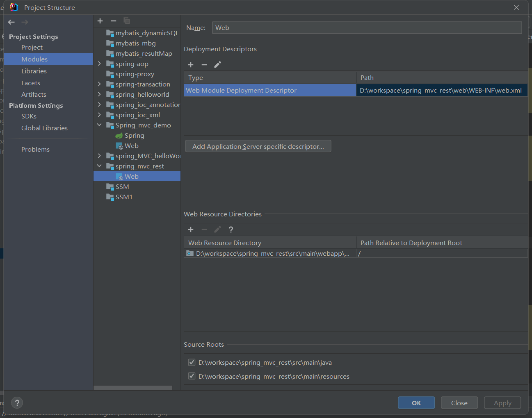Screen dimensions: 532x418
Task: Expand the spring-transaction module
Action: click(99, 84)
